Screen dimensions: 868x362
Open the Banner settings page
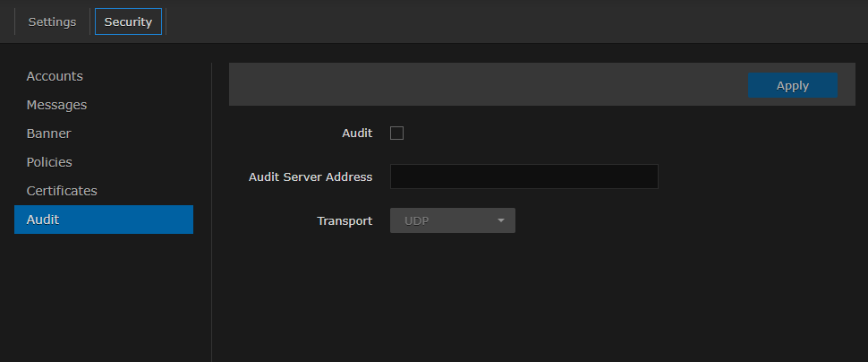tap(48, 134)
